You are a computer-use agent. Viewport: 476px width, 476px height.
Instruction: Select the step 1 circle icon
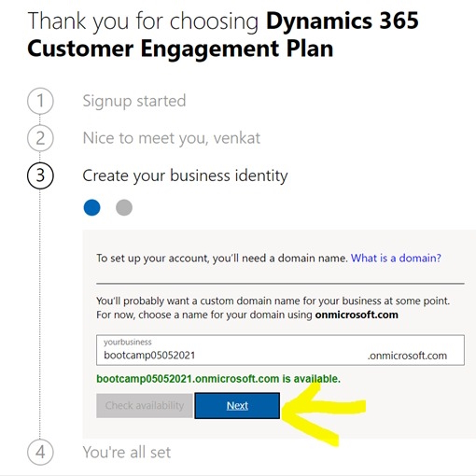(40, 101)
